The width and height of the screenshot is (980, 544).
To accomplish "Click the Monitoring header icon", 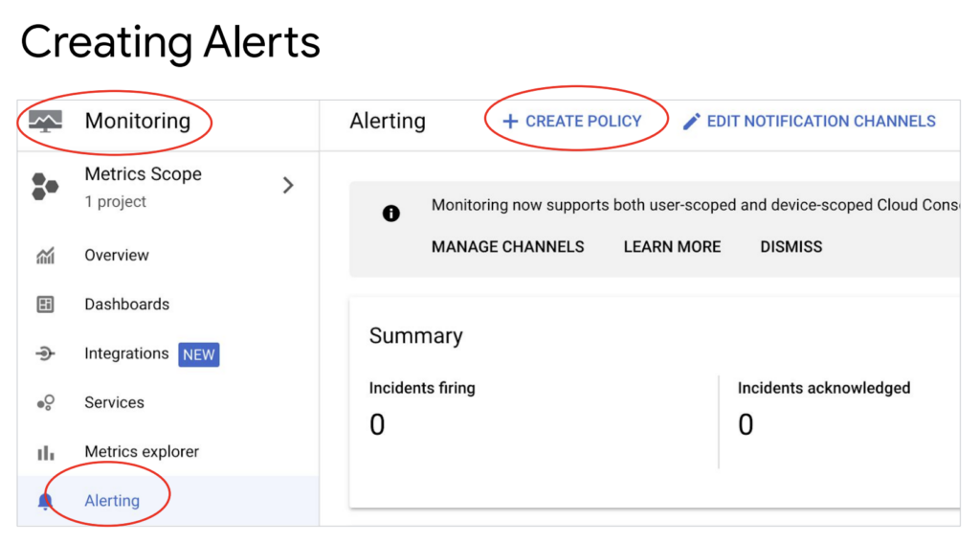I will [46, 121].
